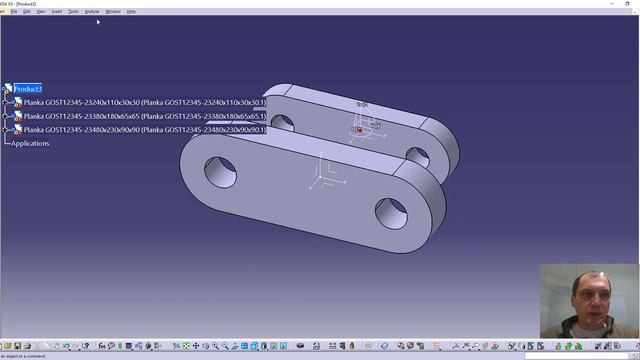The width and height of the screenshot is (640, 360).
Task: Click the red constraint marker on upper plank
Action: [360, 130]
